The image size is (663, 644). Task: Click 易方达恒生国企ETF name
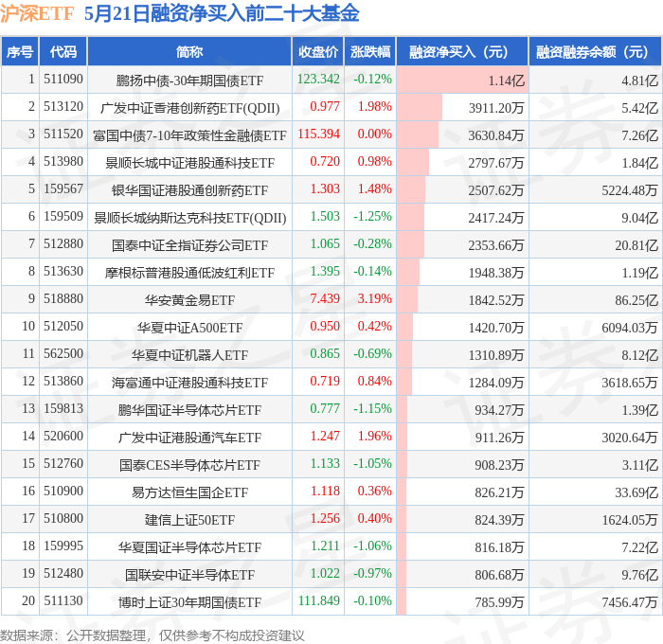click(x=189, y=492)
